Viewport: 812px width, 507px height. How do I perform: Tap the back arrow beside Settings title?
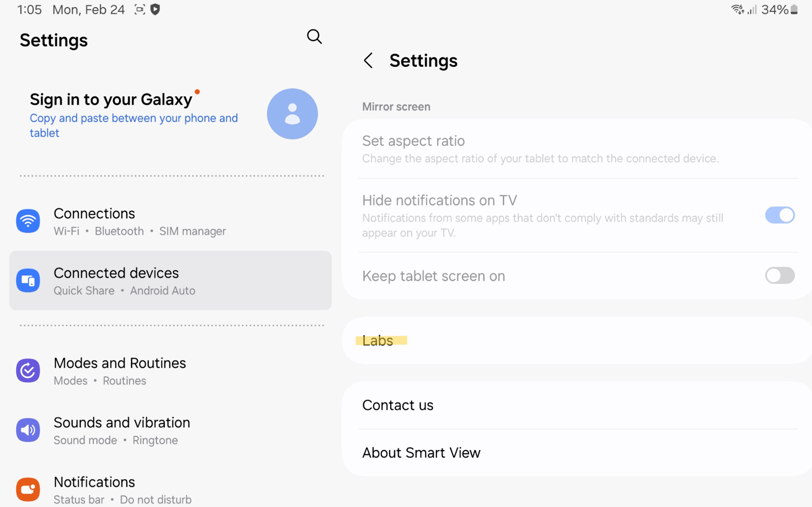[x=369, y=60]
